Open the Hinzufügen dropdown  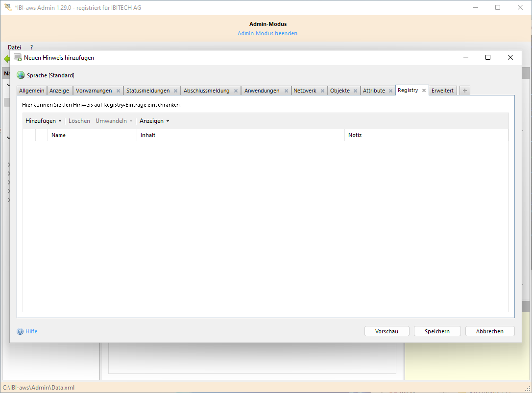pyautogui.click(x=43, y=121)
